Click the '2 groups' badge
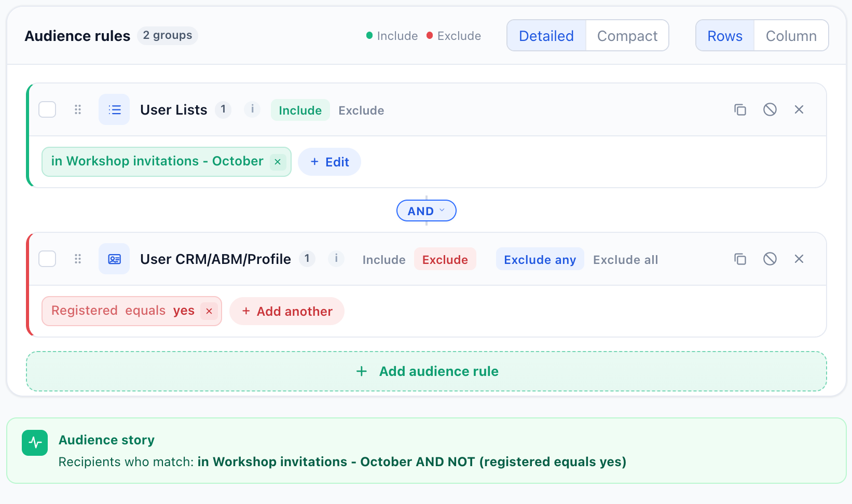Viewport: 852px width, 504px height. (168, 35)
